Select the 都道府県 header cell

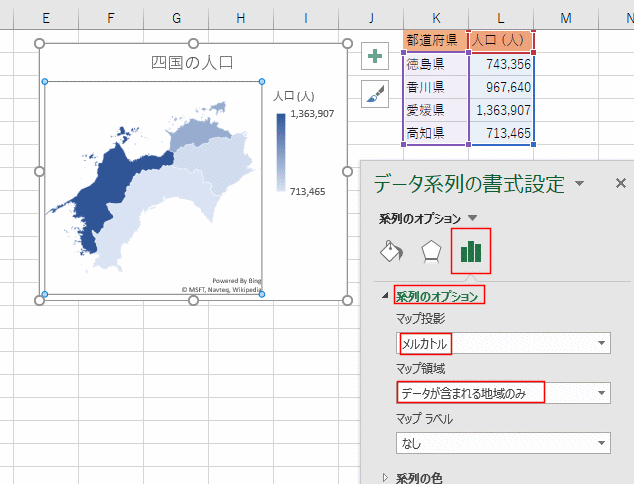(x=435, y=40)
